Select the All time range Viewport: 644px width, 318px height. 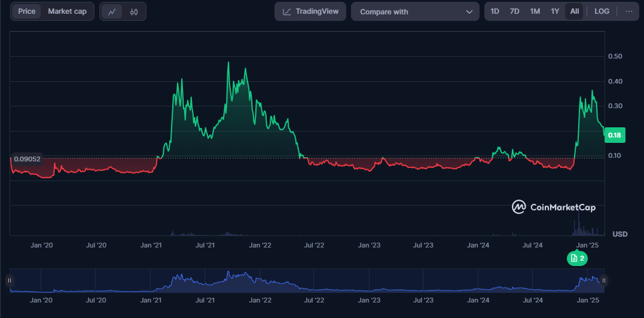click(574, 11)
